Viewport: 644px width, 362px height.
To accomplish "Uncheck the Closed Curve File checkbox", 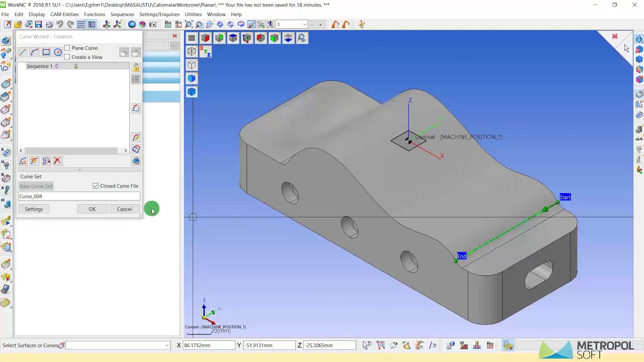I will coord(96,186).
